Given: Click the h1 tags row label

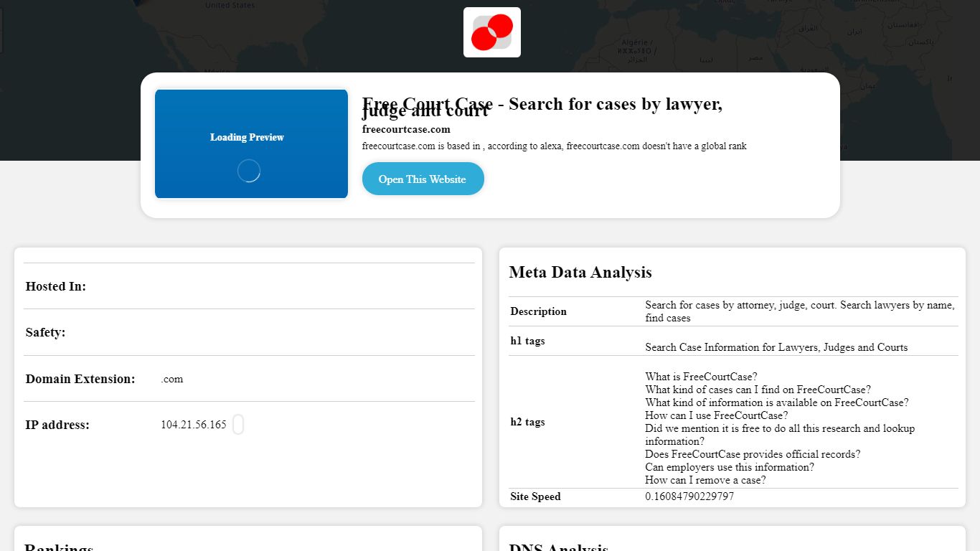Looking at the screenshot, I should click(527, 341).
